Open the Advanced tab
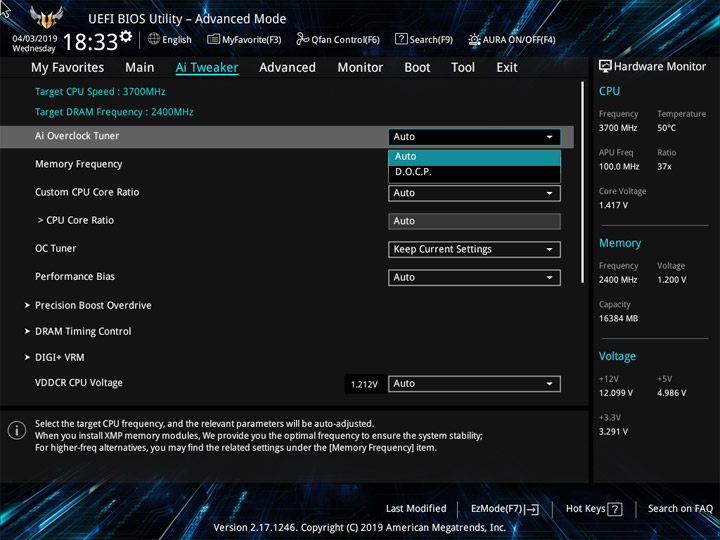The width and height of the screenshot is (720, 540). pos(287,68)
